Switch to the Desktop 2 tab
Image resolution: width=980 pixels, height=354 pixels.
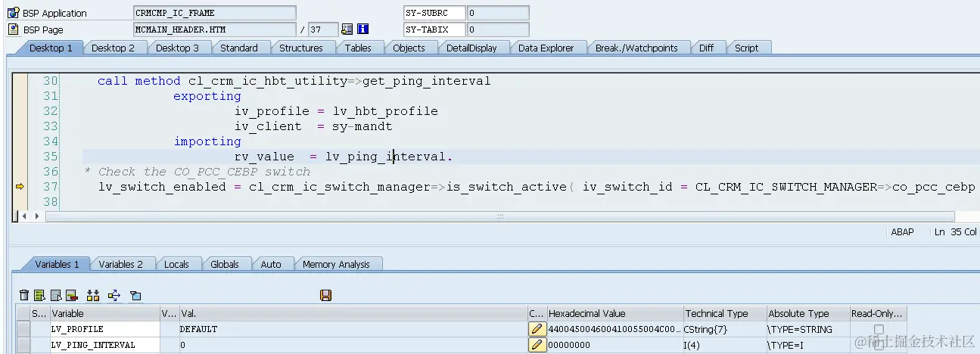[113, 48]
